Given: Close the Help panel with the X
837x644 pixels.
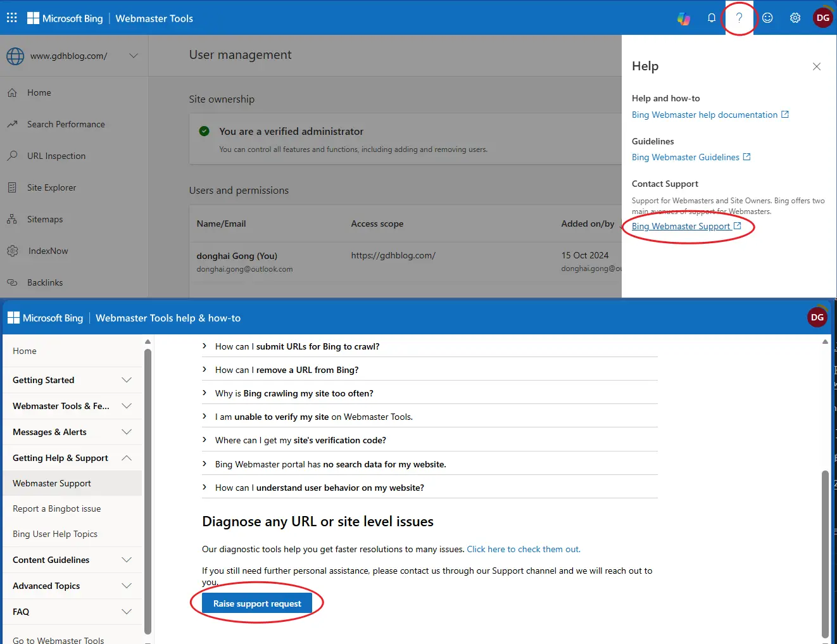Looking at the screenshot, I should [816, 66].
